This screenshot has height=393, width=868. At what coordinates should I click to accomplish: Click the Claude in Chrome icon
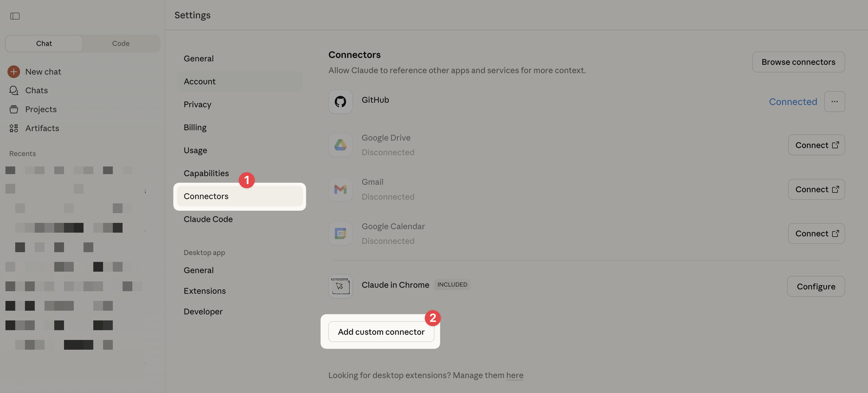click(x=340, y=286)
